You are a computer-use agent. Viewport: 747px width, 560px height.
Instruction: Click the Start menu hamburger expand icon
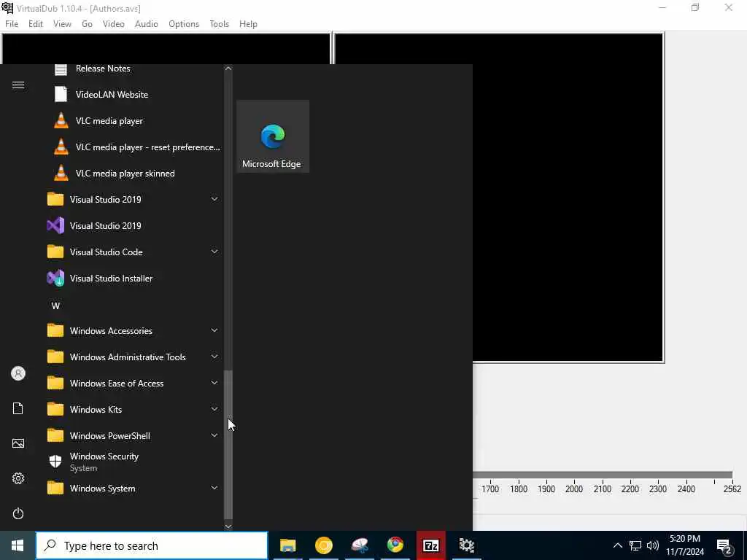tap(18, 85)
